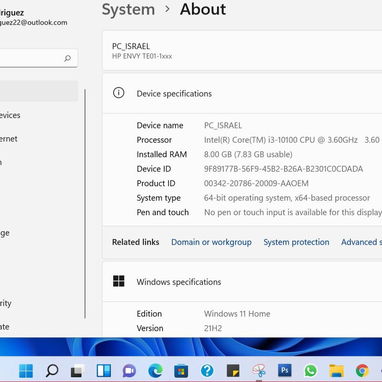The height and width of the screenshot is (382, 382).
Task: Click the Pen and touch label
Action: (163, 212)
